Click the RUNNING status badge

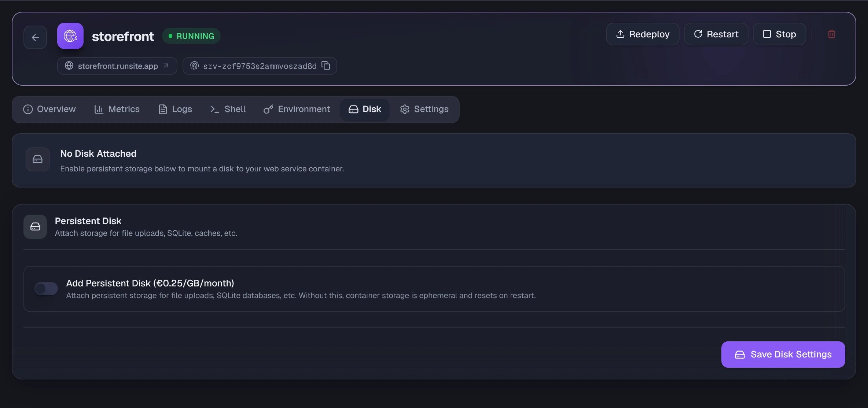(191, 36)
